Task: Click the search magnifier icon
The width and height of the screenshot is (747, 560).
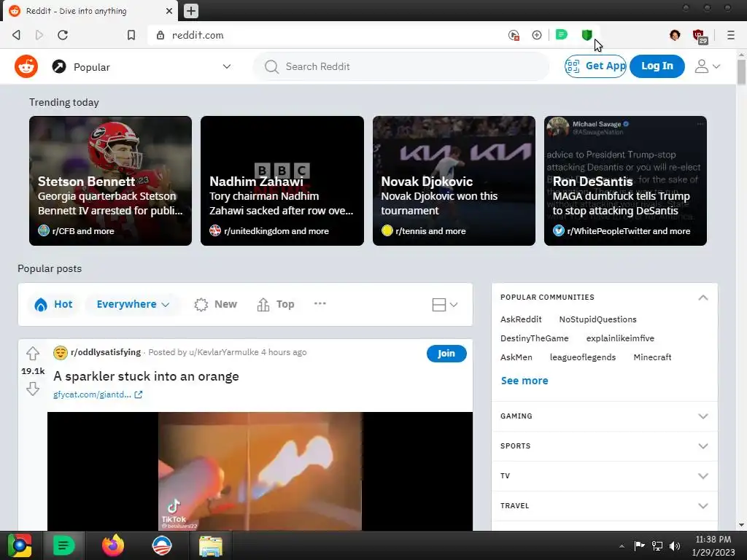Action: click(271, 66)
